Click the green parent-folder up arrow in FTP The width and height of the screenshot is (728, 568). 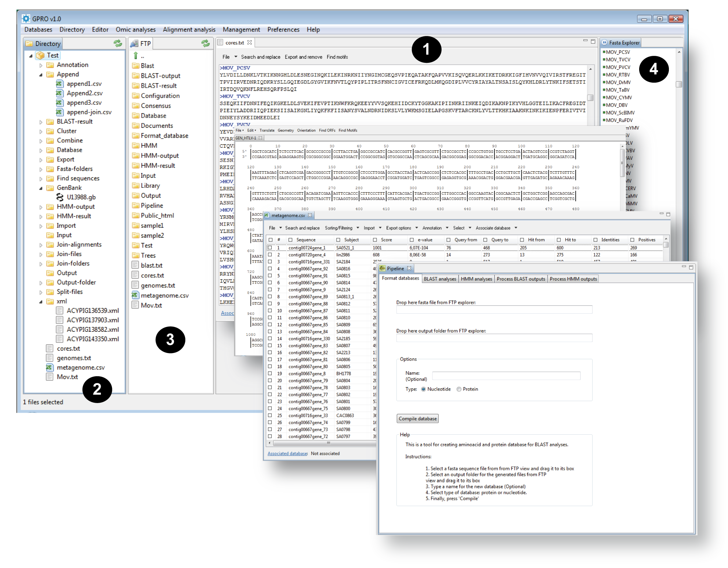(x=136, y=56)
